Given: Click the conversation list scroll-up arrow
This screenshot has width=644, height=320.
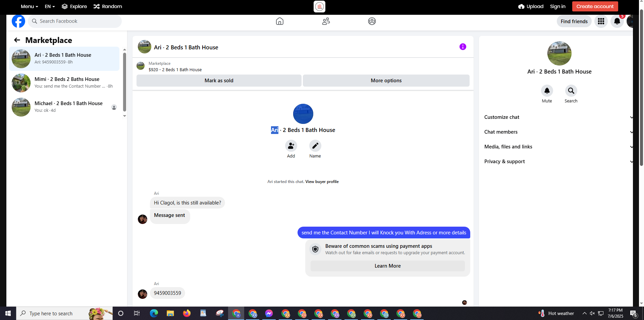Looking at the screenshot, I should point(124,50).
